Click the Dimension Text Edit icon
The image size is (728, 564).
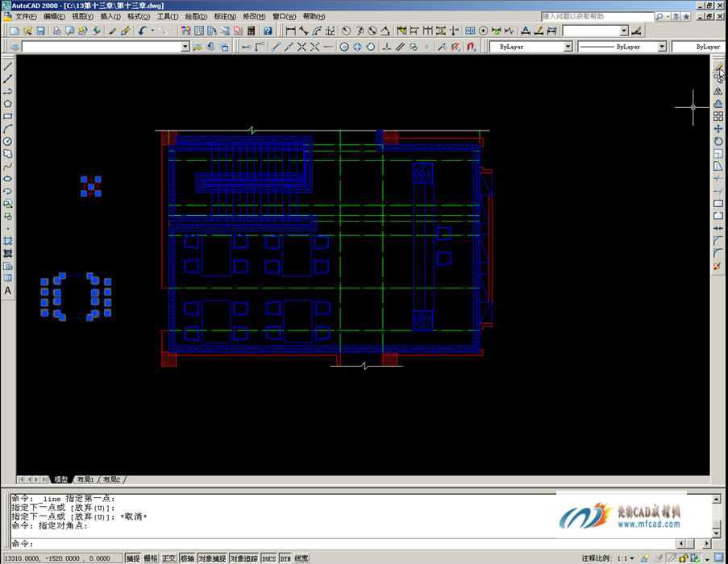pyautogui.click(x=539, y=31)
